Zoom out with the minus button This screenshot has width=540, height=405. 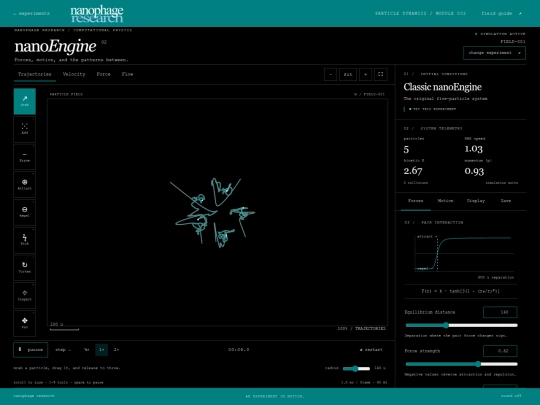coord(331,74)
